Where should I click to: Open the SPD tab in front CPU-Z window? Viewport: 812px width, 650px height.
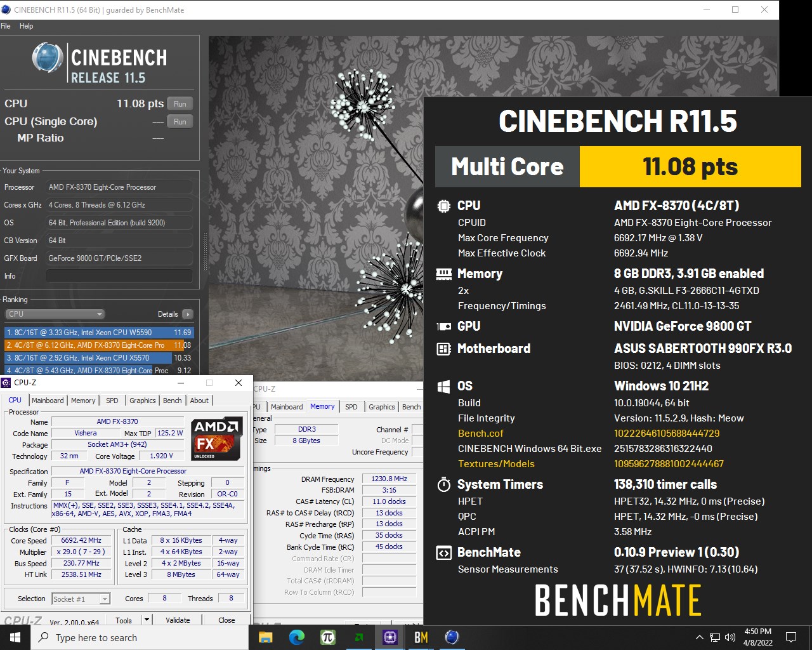coord(112,401)
